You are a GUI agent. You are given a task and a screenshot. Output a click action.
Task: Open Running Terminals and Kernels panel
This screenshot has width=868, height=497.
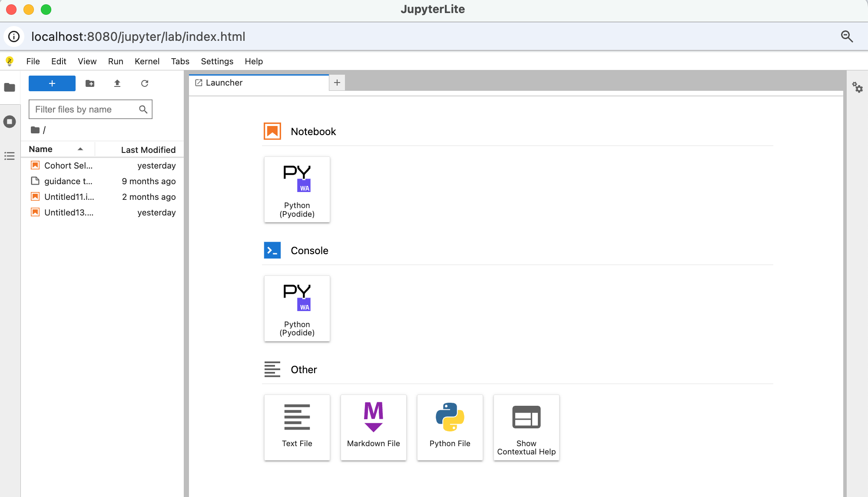pos(10,122)
